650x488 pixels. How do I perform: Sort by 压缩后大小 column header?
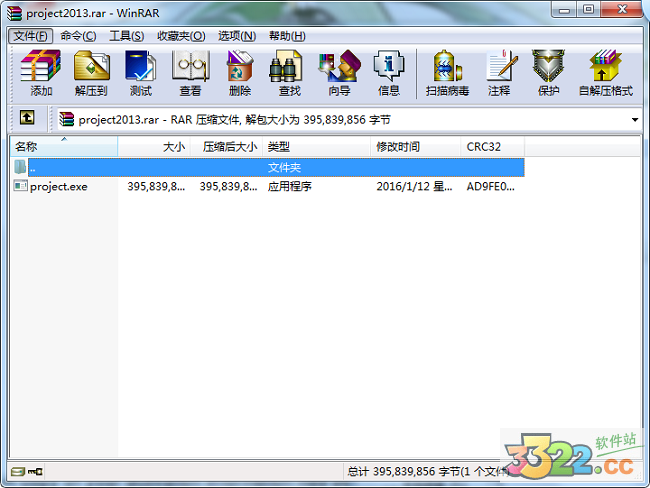tap(226, 147)
